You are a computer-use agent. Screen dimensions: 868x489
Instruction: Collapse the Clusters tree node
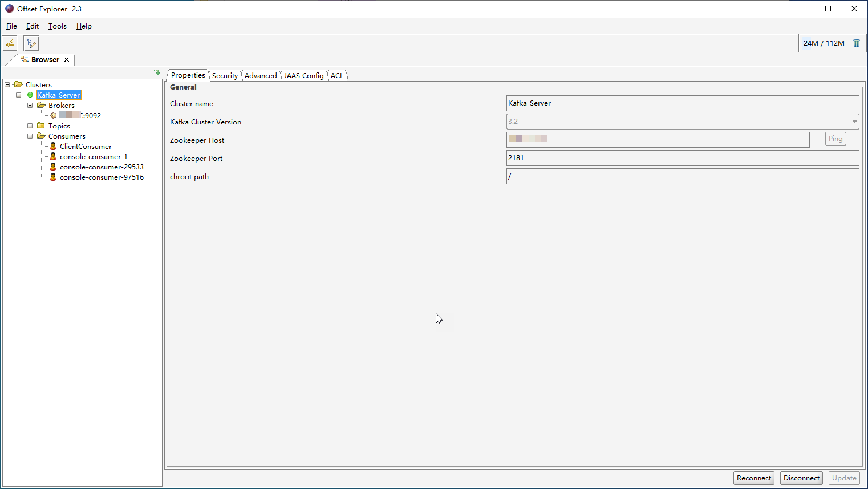tap(7, 84)
